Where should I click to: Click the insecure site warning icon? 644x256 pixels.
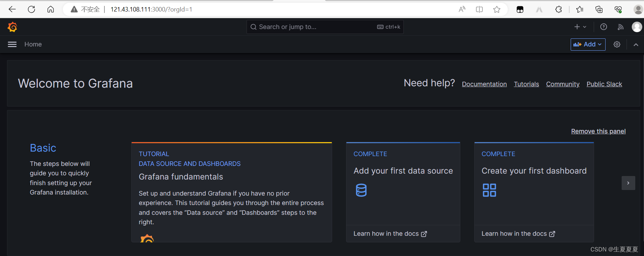[74, 9]
